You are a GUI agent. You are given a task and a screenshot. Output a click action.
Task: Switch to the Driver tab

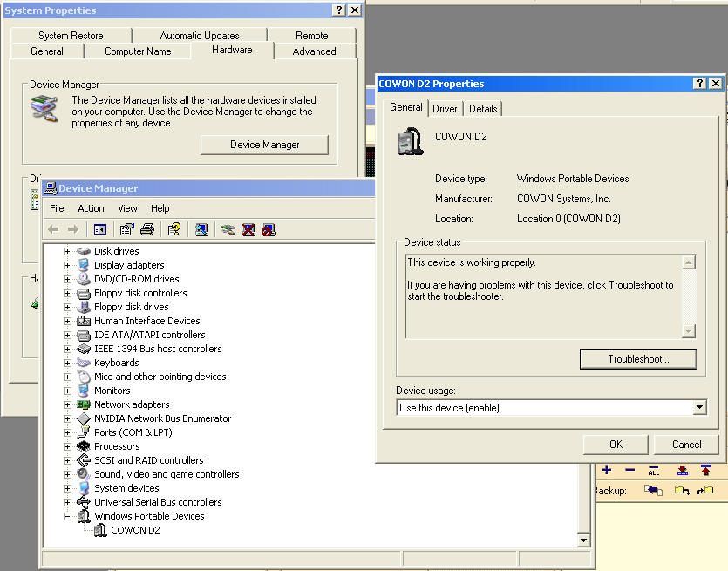tap(445, 109)
